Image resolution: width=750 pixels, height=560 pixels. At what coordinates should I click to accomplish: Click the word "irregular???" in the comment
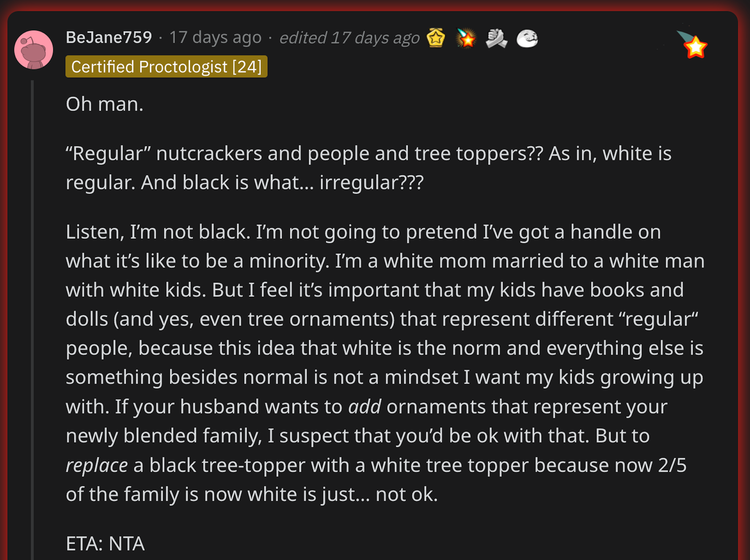(x=371, y=182)
